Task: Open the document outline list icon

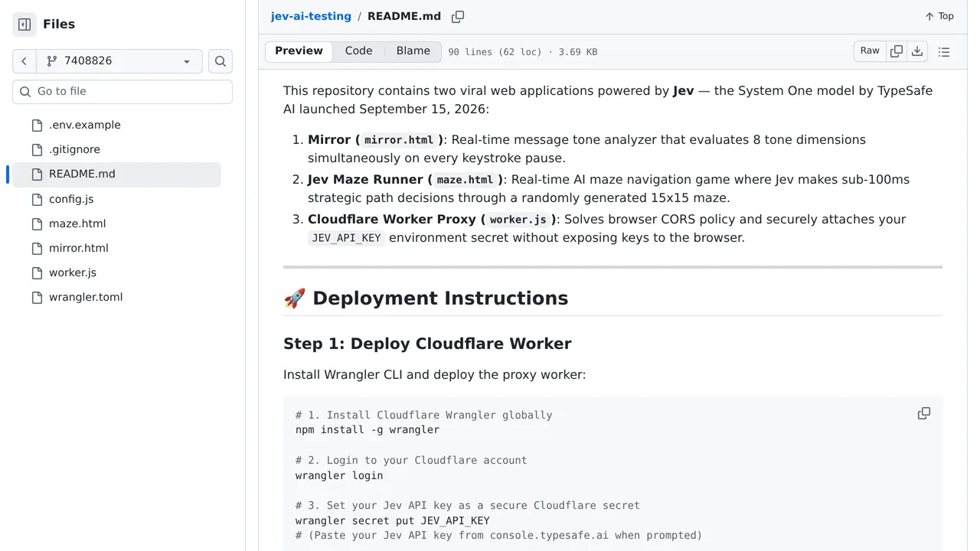Action: coord(944,52)
